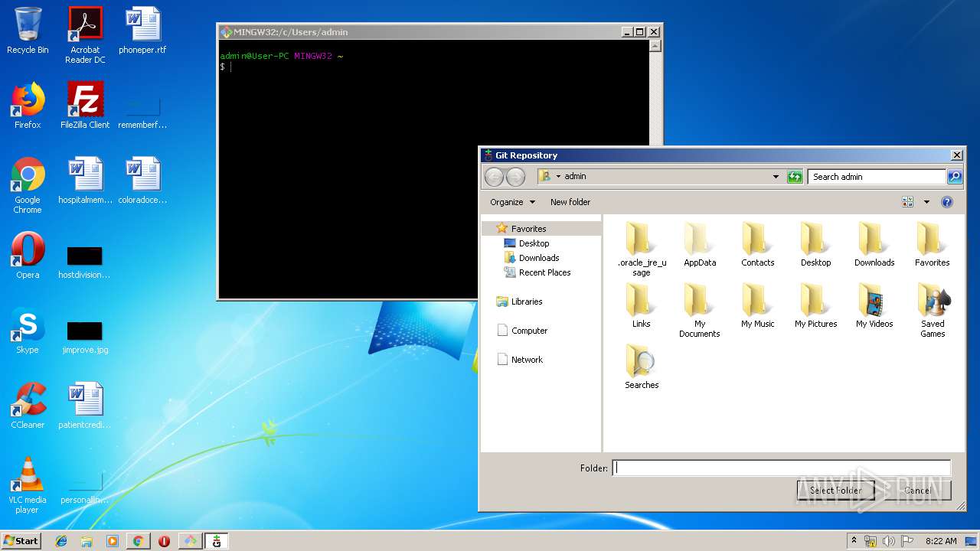Select the Favorites folder in file list
Image resolution: width=980 pixels, height=551 pixels.
pos(933,245)
